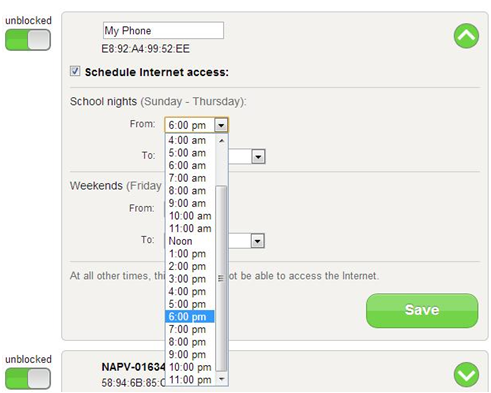Save the schedule settings

(422, 310)
